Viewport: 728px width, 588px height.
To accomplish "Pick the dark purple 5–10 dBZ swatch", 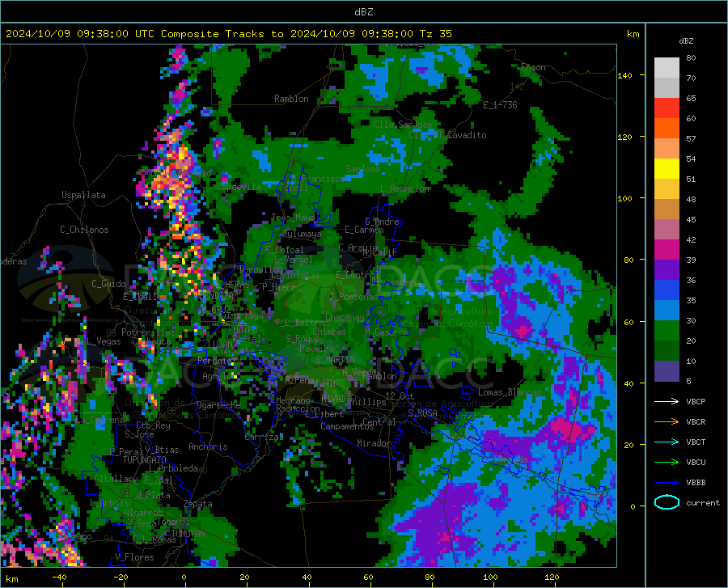I will click(x=667, y=371).
